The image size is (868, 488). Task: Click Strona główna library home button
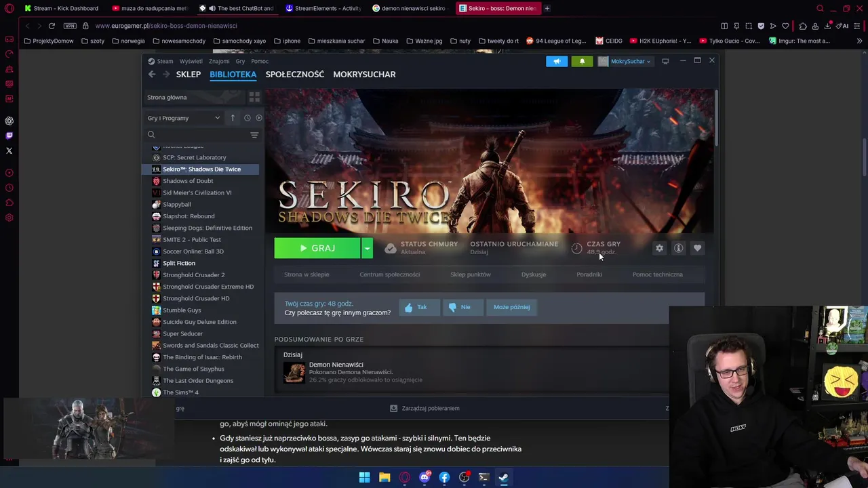194,98
